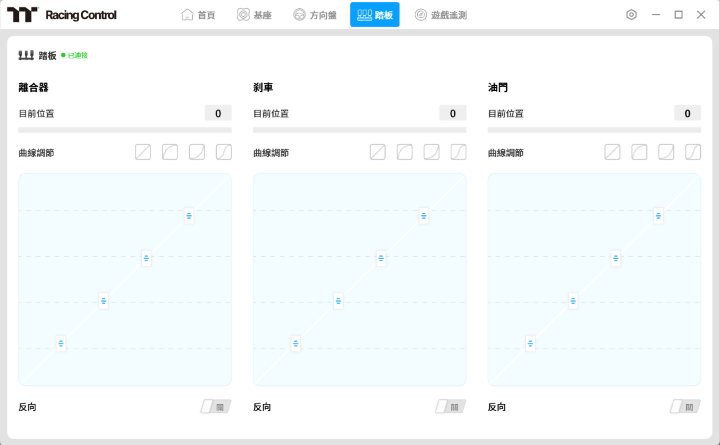This screenshot has width=720, height=445.
Task: Enable 反向 switch for 剎車
Action: tap(450, 407)
